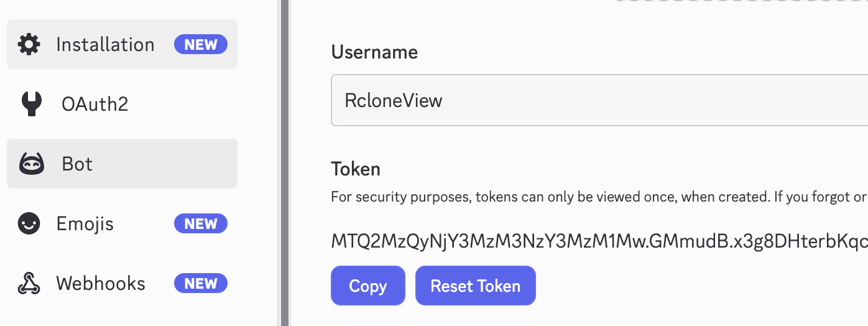Screen dimensions: 868x326
Task: Select the Bot menu item label
Action: pyautogui.click(x=77, y=164)
